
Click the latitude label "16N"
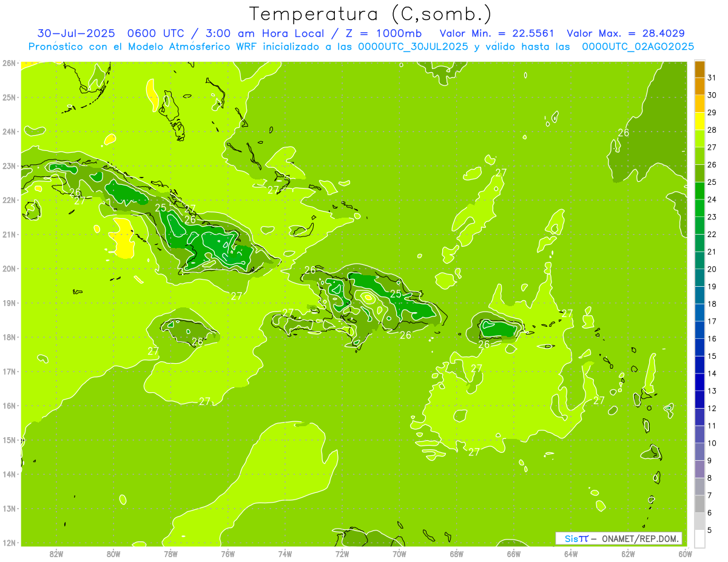(x=9, y=406)
